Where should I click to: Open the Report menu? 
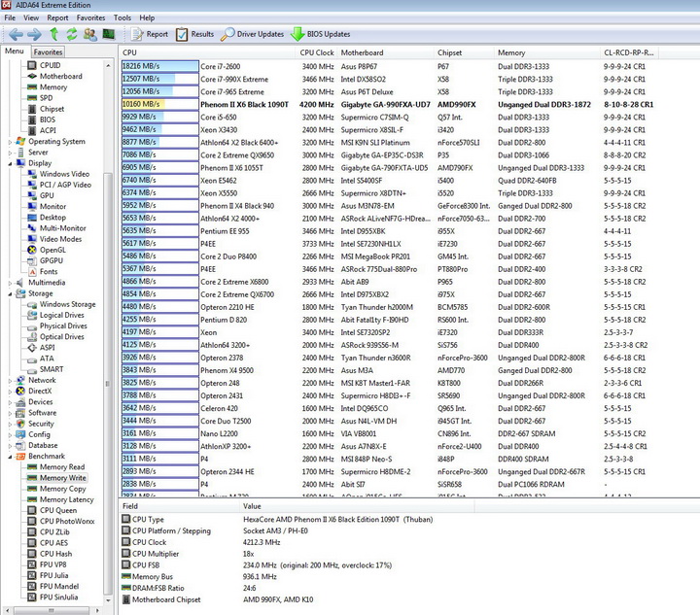pos(57,17)
